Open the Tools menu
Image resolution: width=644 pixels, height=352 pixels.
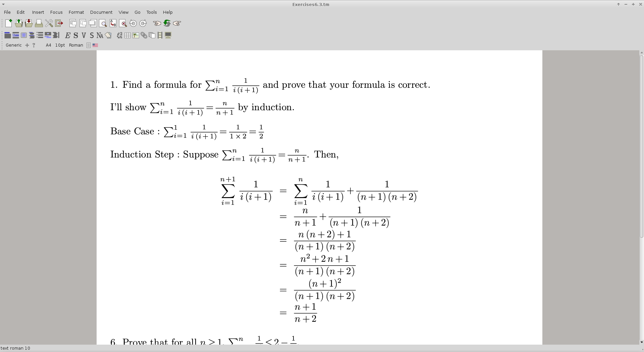[x=152, y=12]
